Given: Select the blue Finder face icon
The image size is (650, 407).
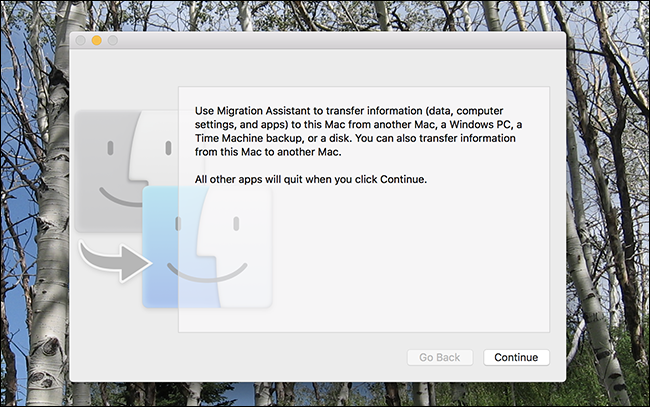Looking at the screenshot, I should coord(207,247).
